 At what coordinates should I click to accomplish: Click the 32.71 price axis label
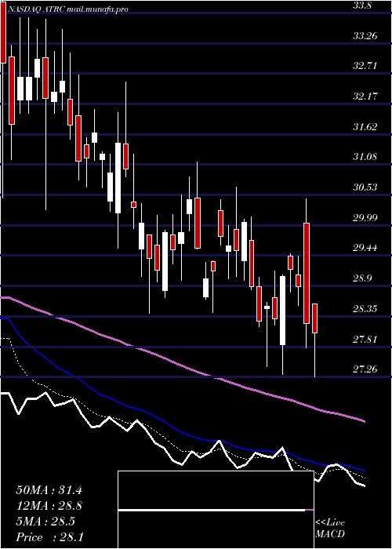[x=365, y=65]
